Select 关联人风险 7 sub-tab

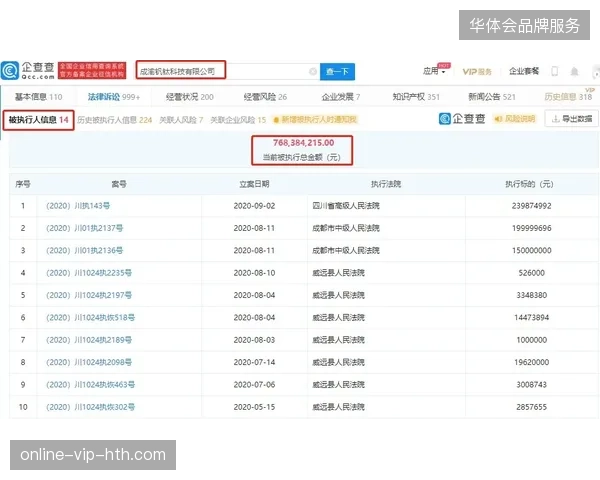click(181, 120)
